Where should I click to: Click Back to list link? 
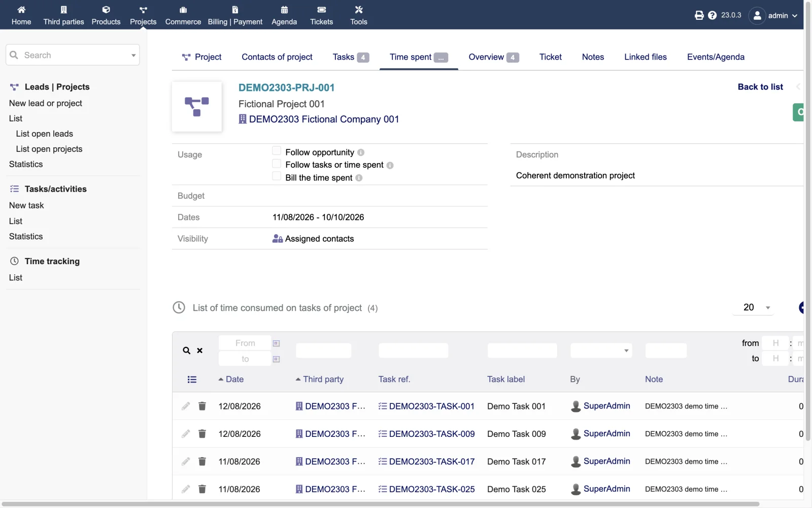pos(760,87)
